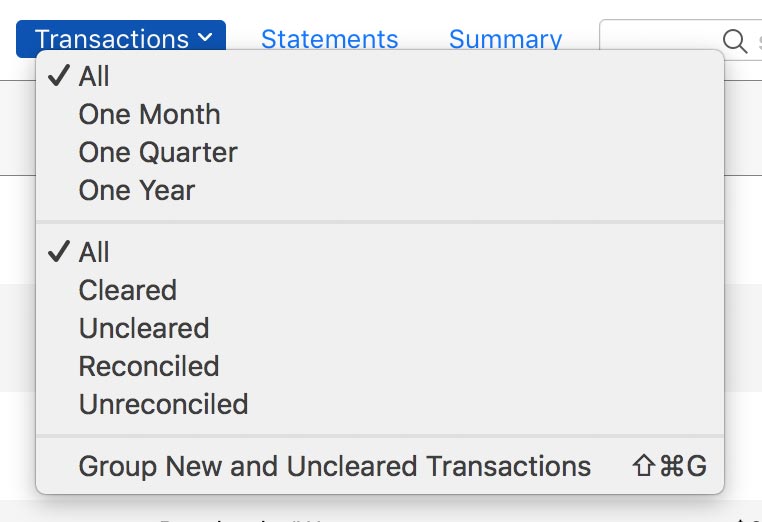The image size is (762, 522).
Task: Click the checkmark beside status filter All
Action: coord(58,253)
